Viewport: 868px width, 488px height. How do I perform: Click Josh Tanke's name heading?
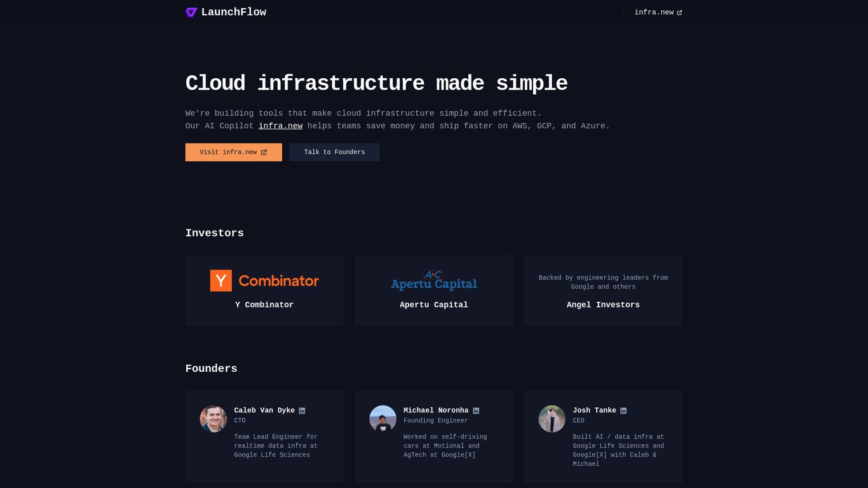click(x=594, y=410)
